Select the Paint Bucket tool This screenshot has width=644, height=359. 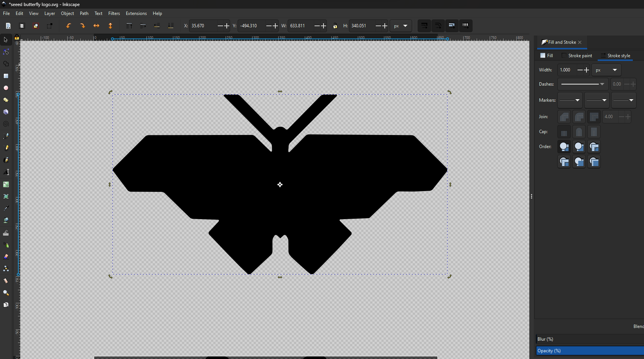pyautogui.click(x=6, y=220)
